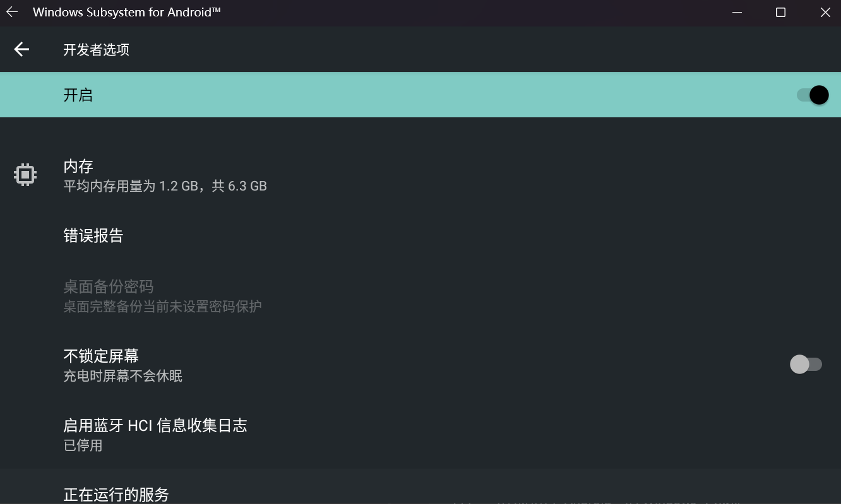This screenshot has height=504, width=841.
Task: Minimize the Windows Subsystem for Android window
Action: pyautogui.click(x=736, y=12)
